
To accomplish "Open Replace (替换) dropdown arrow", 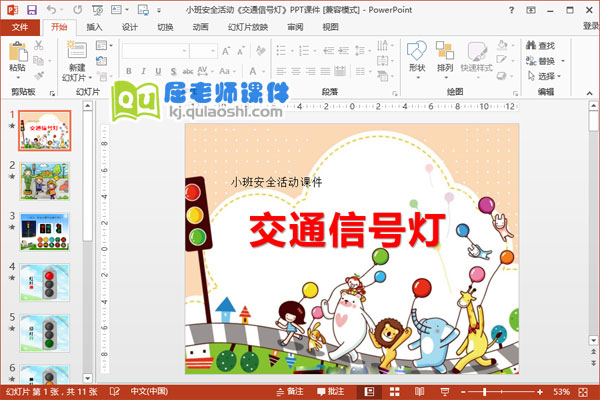I will coord(563,61).
